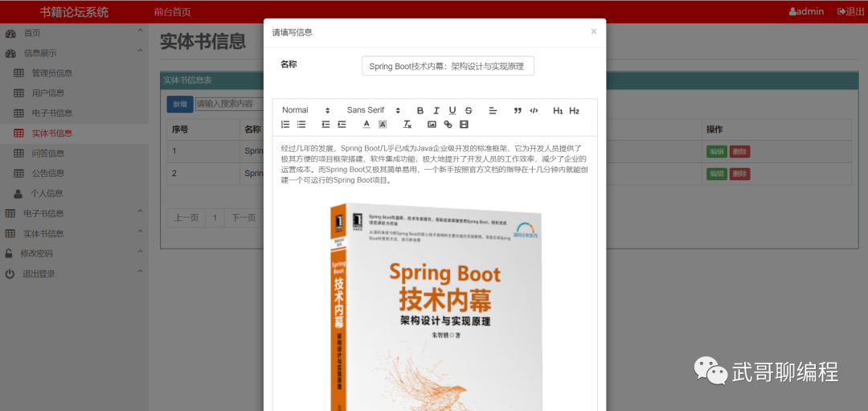The width and height of the screenshot is (868, 411).
Task: Click 删除 button in row 2
Action: coord(739,174)
